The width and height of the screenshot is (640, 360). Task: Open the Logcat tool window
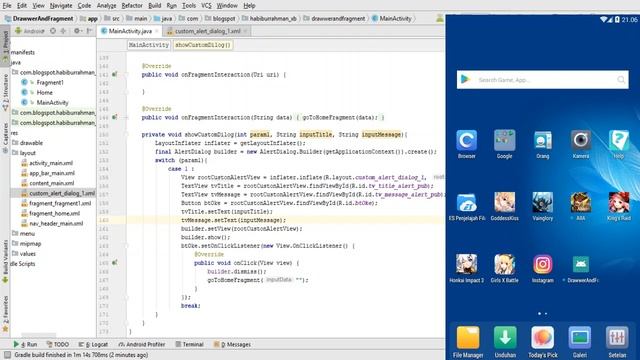pos(93,344)
